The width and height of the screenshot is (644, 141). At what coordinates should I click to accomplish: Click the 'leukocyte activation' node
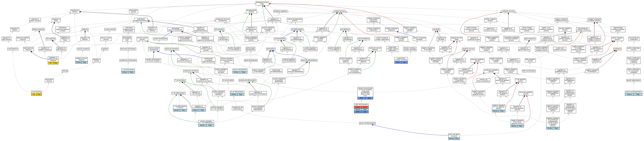click(172, 49)
